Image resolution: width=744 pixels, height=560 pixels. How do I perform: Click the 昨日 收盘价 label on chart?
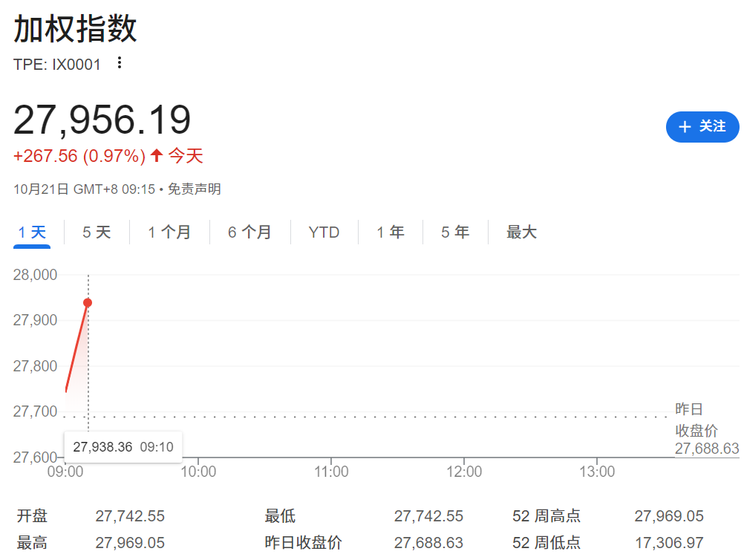point(696,420)
